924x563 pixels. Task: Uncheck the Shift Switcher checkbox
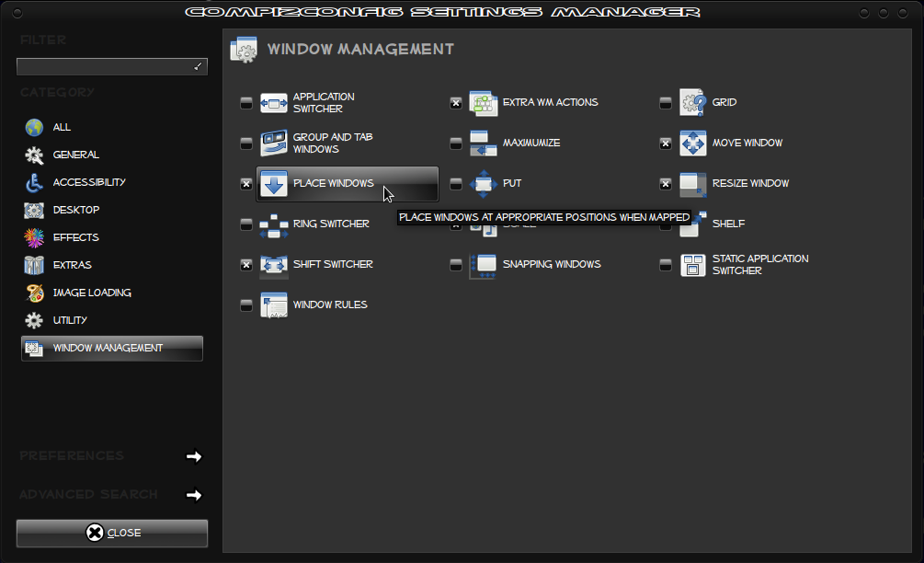246,265
